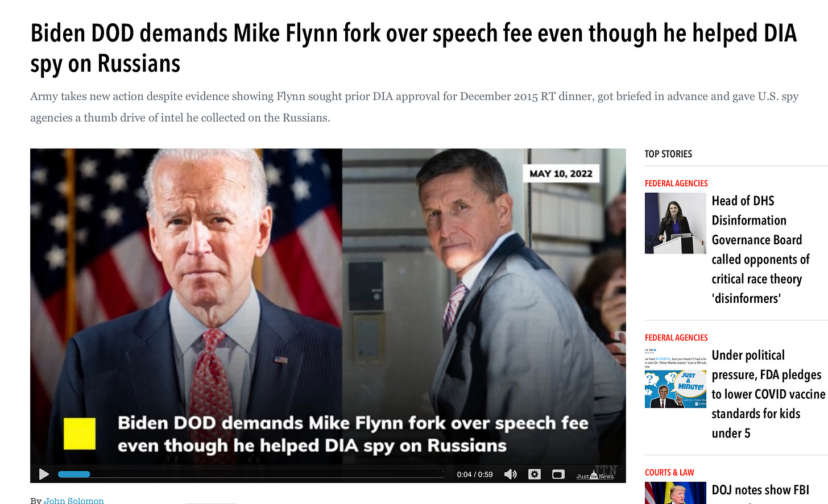This screenshot has width=828, height=504.
Task: Click the Trump thumbnail in Courts & Law
Action: point(675,493)
